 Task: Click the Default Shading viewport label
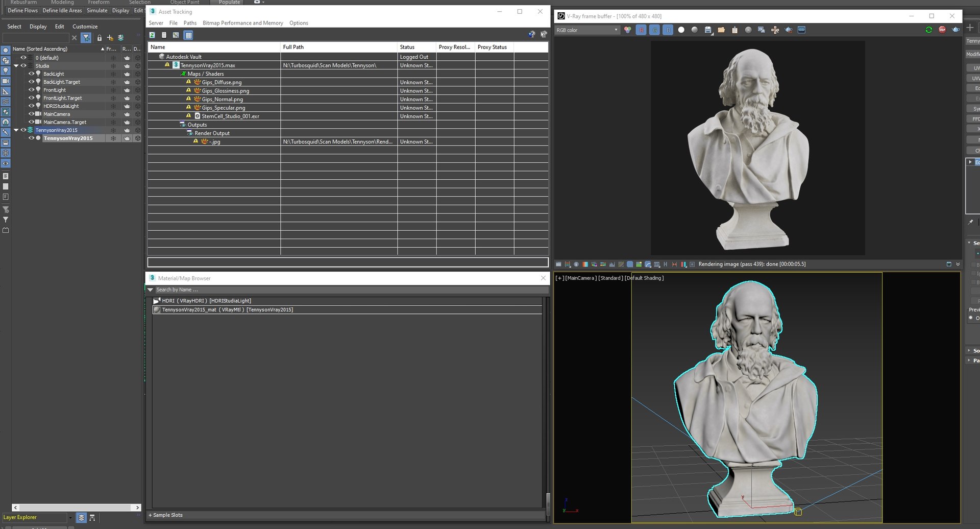tap(644, 278)
